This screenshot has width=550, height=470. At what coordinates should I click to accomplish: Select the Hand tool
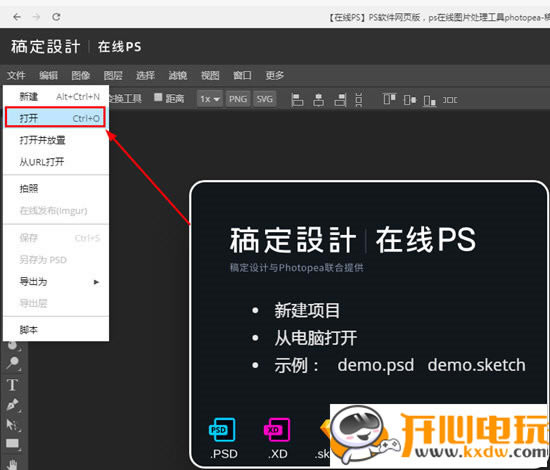[x=13, y=464]
